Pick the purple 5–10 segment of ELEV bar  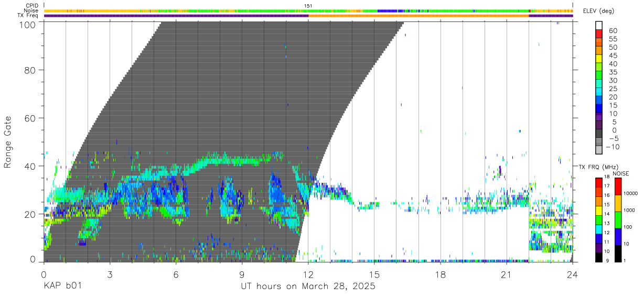599,117
